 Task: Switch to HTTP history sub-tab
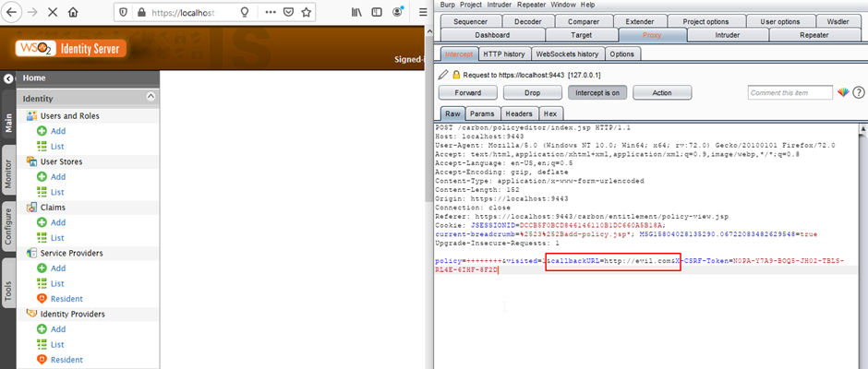504,54
